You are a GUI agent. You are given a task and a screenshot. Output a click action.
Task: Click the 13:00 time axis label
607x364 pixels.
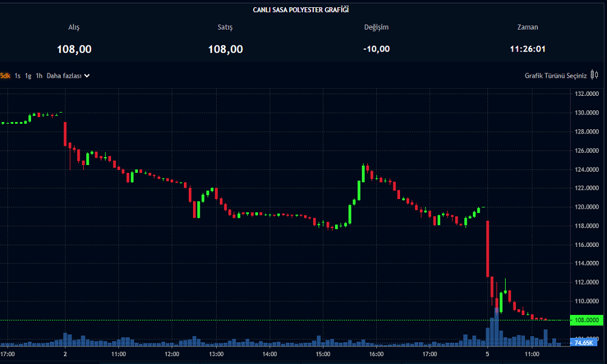(217, 354)
